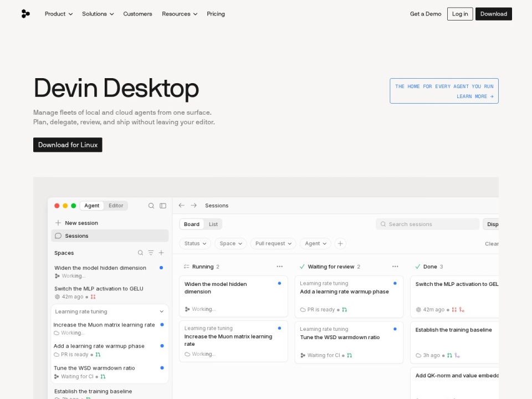Open the Add QK-norm and value embed card
This screenshot has height=399, width=532.
[x=454, y=383]
